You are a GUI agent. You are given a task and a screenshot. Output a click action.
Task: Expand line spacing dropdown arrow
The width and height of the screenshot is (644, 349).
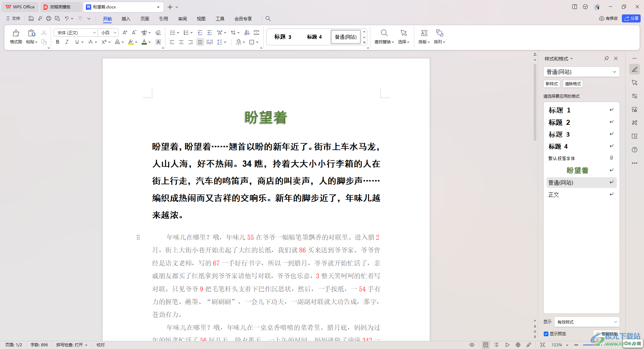tap(225, 42)
